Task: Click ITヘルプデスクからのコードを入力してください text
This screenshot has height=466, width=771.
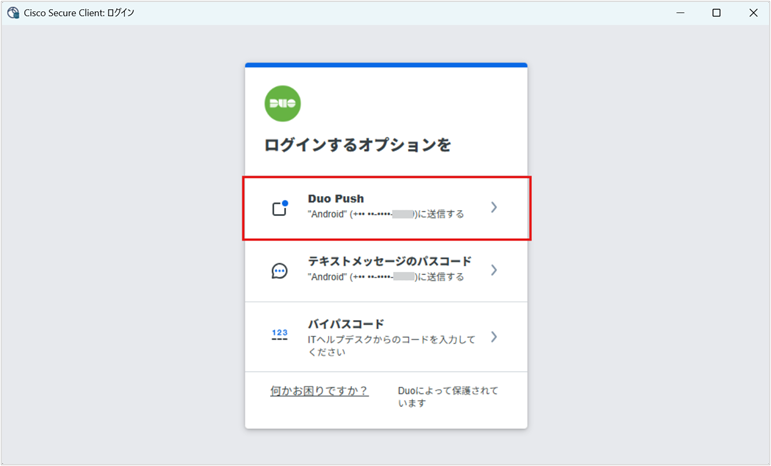Action: click(x=391, y=346)
